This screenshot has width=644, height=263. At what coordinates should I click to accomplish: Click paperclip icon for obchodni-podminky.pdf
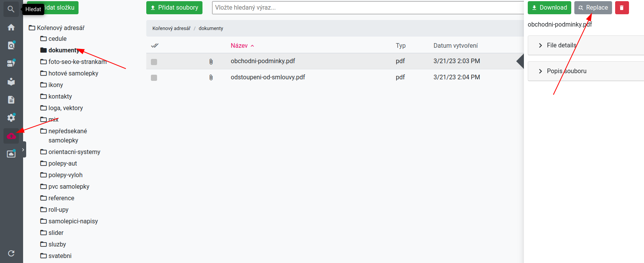pos(211,62)
